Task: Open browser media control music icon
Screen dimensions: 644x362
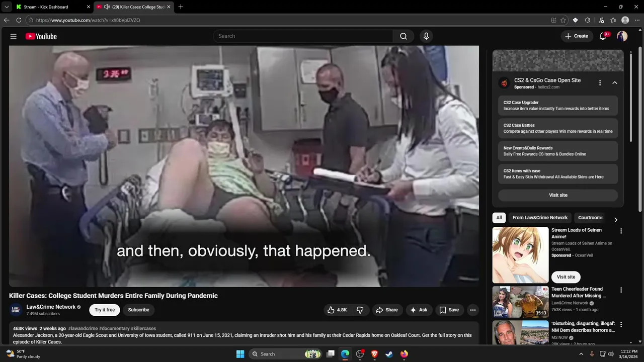Action: [601, 20]
